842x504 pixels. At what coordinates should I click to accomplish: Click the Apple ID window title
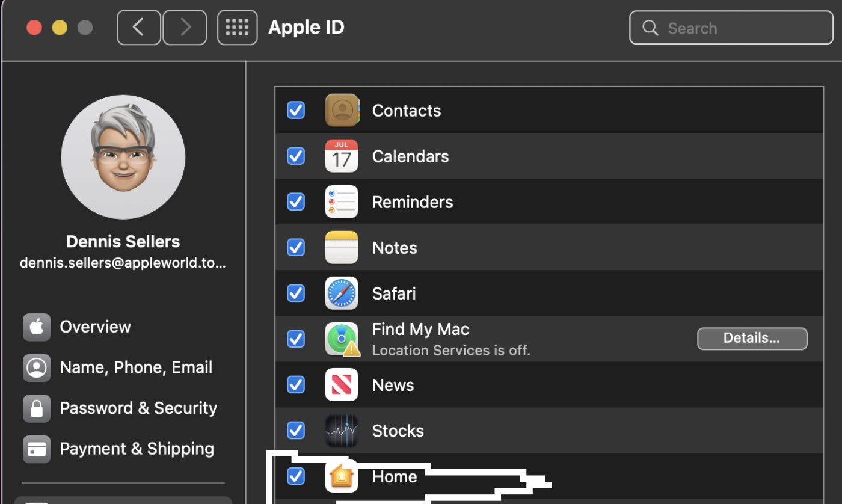pyautogui.click(x=306, y=28)
